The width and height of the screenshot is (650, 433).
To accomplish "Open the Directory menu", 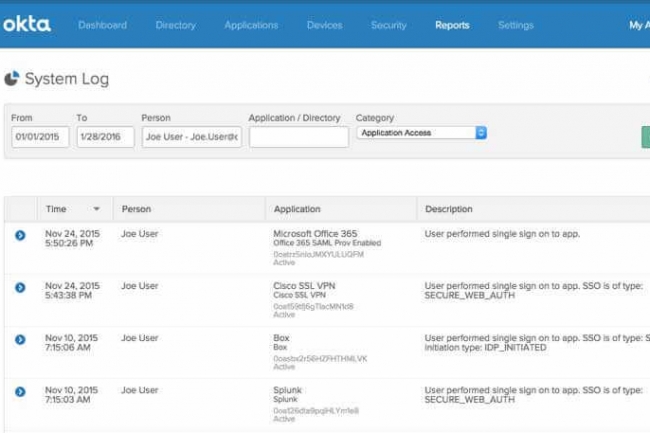I will click(176, 25).
